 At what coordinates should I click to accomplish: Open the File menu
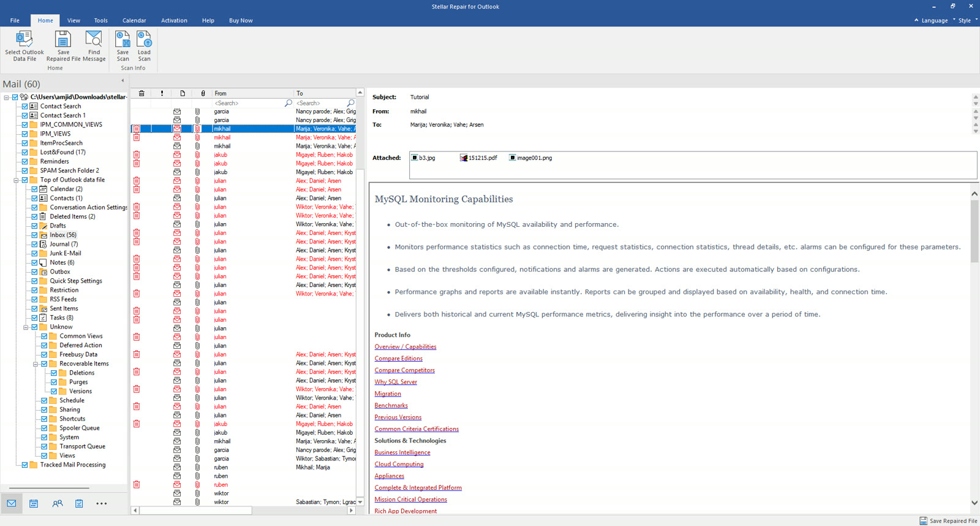(x=15, y=20)
